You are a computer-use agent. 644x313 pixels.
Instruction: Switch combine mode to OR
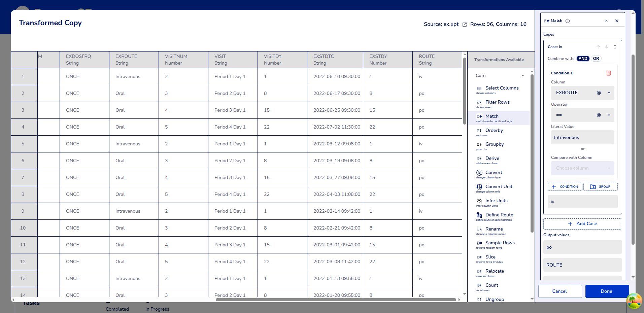596,59
